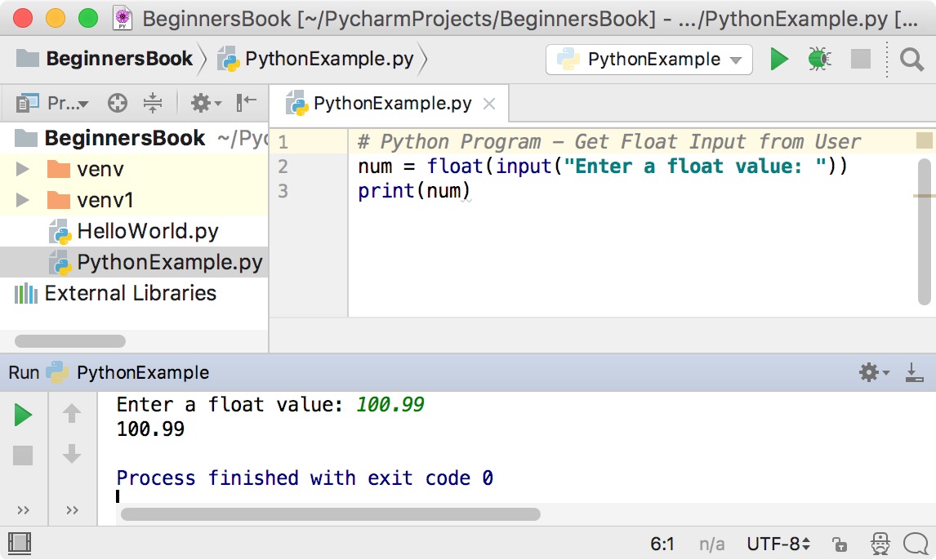Jump up the stack trace with the up arrow
The height and width of the screenshot is (560, 936).
72,415
